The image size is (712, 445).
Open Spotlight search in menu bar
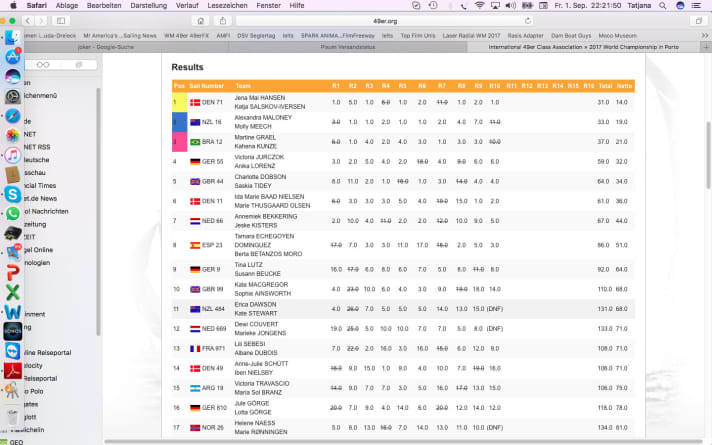663,5
